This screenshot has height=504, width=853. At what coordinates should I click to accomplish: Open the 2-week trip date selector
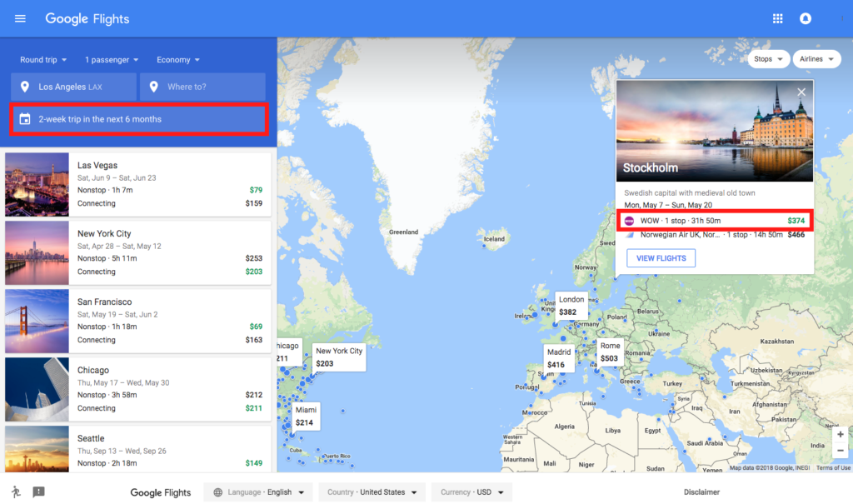tap(139, 119)
